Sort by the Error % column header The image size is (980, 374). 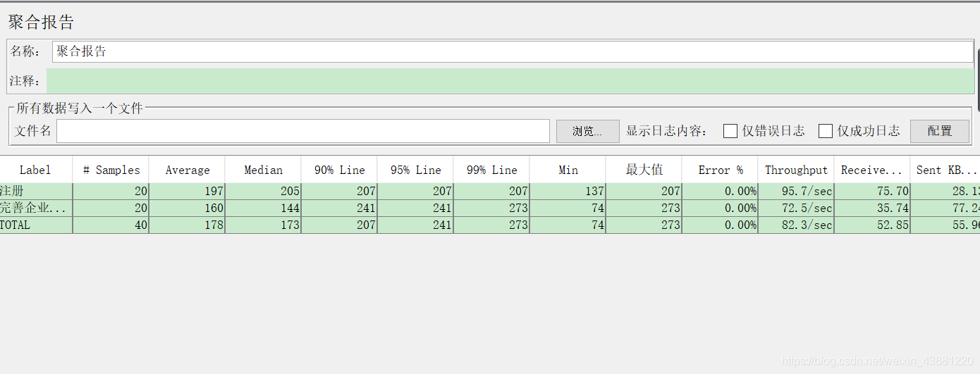(721, 170)
